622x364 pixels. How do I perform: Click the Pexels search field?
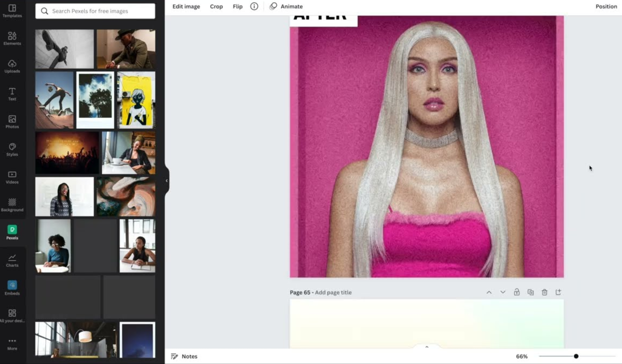(95, 11)
